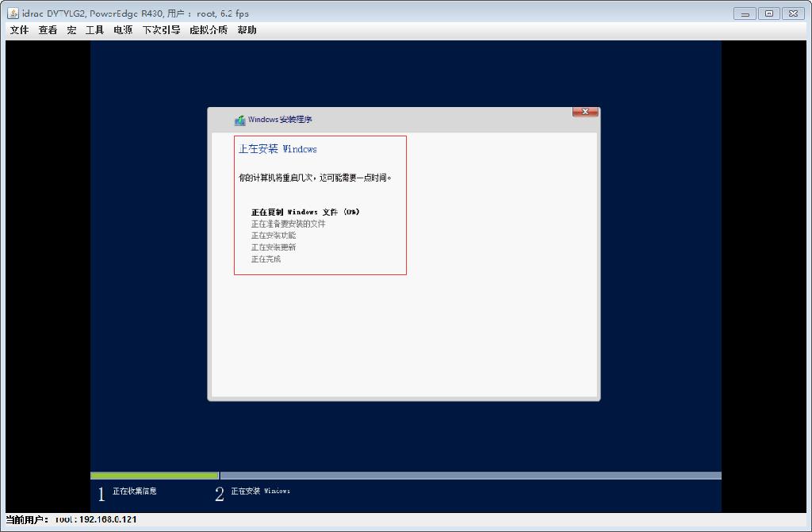Open the 工具 tools menu

pos(94,29)
